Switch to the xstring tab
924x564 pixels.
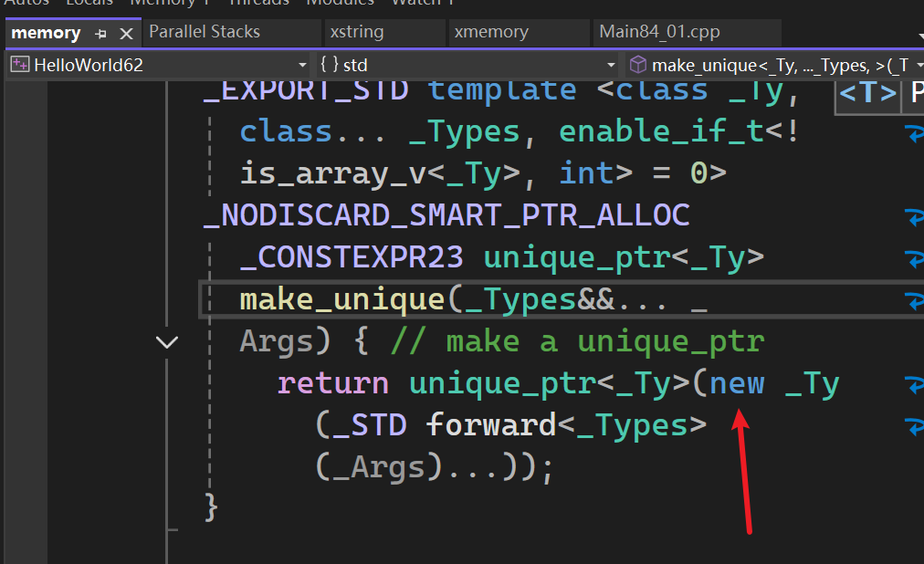pos(357,32)
